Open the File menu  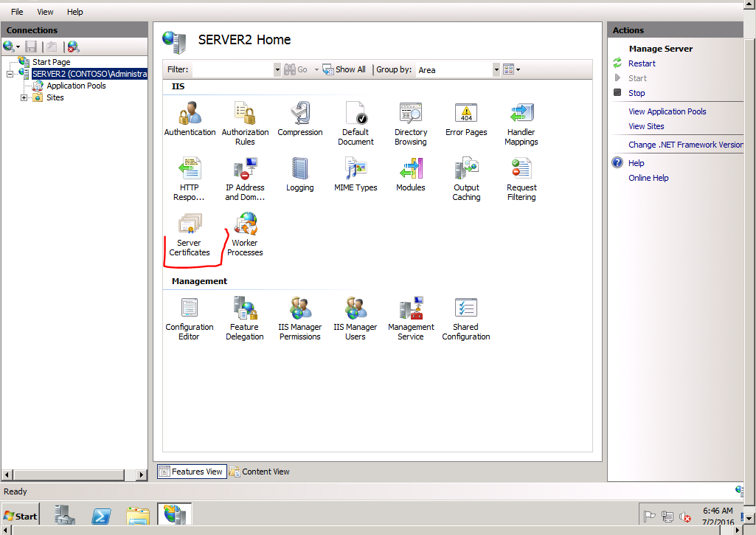(17, 12)
